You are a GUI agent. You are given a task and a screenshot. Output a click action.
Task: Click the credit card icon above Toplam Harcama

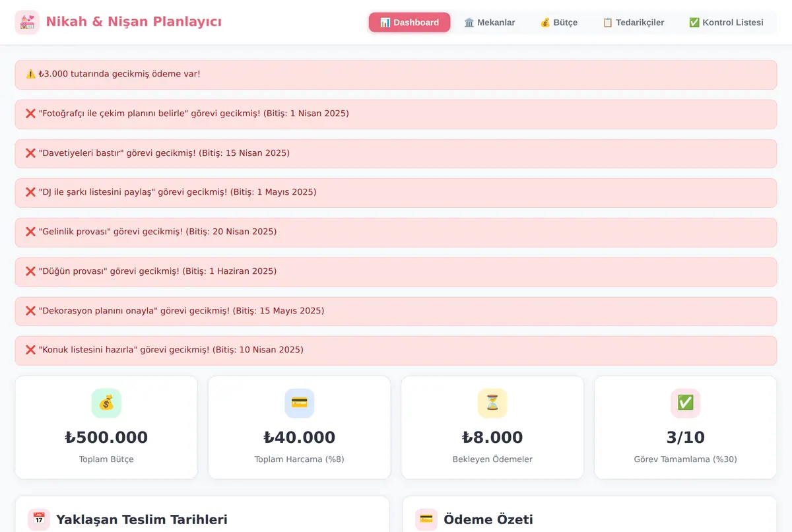(x=300, y=403)
